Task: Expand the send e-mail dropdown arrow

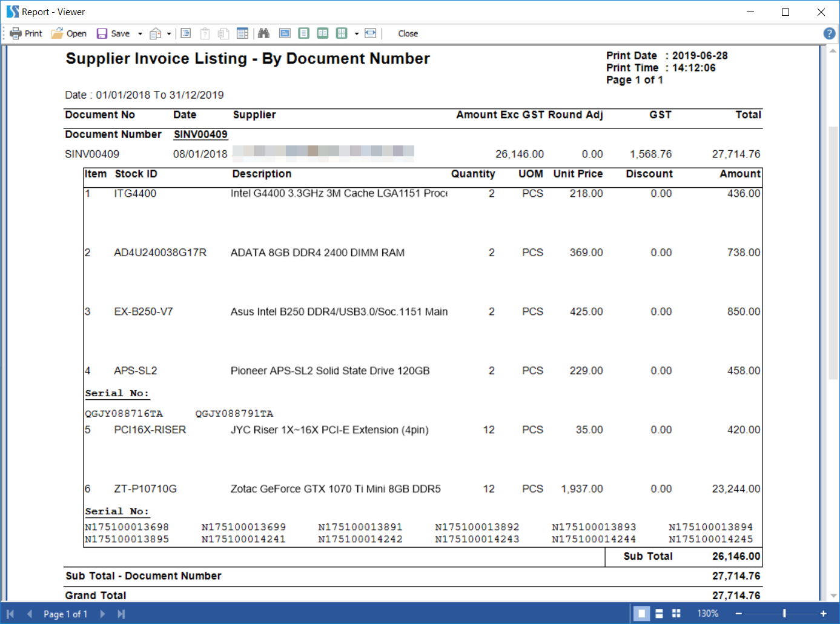Action: click(169, 34)
